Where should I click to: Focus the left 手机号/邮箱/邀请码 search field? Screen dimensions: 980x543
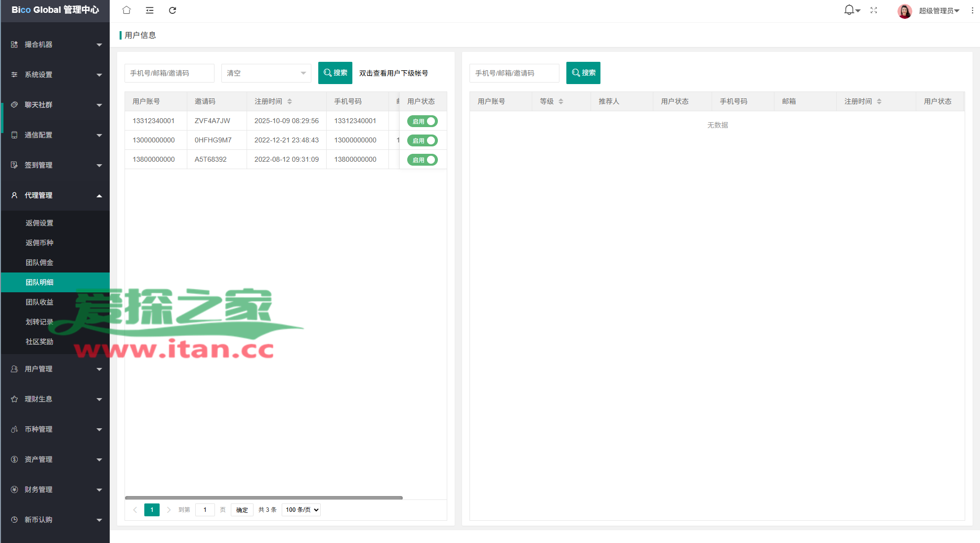click(x=169, y=73)
